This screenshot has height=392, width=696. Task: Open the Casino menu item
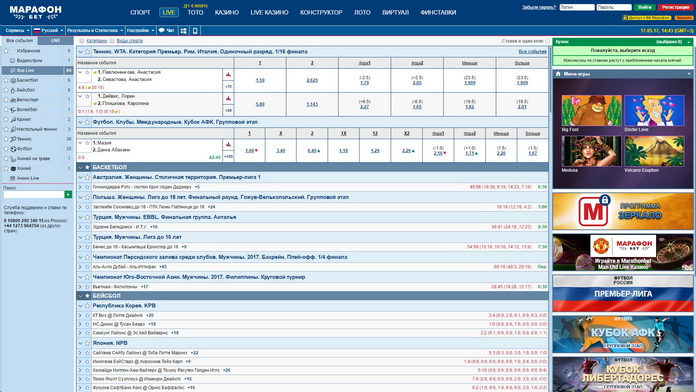tap(227, 12)
